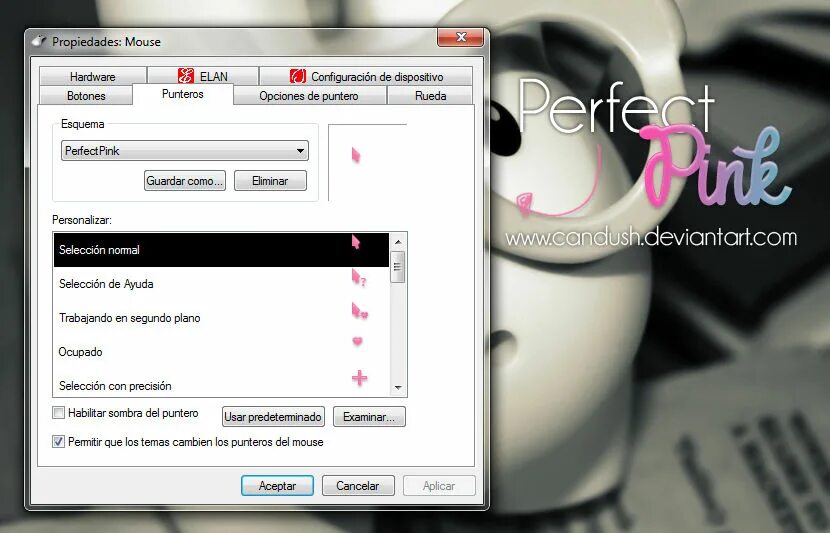Open the PerfectPink scheme dropdown
Screen dimensions: 830x533
point(185,151)
